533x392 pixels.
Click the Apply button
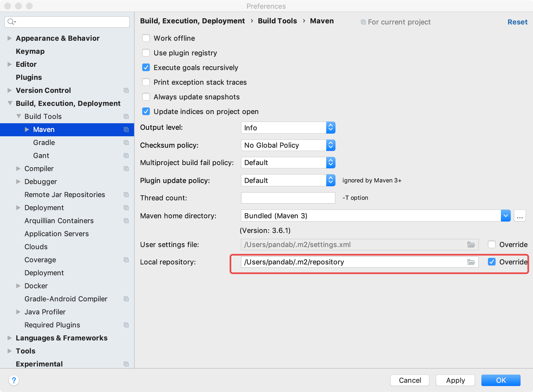click(x=455, y=380)
